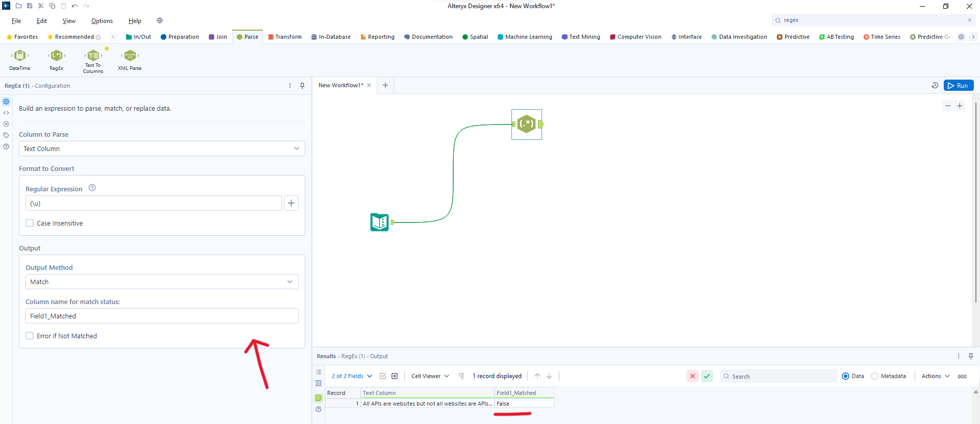The width and height of the screenshot is (980, 424).
Task: Sort by Field1_Matched column header
Action: click(x=524, y=393)
